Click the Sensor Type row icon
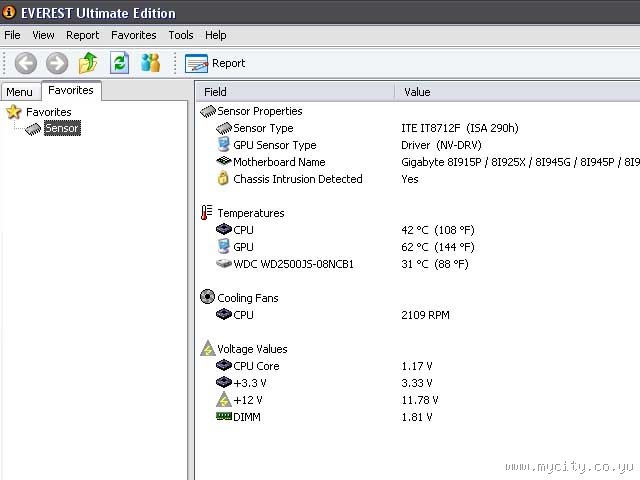This screenshot has width=640, height=480. click(224, 128)
